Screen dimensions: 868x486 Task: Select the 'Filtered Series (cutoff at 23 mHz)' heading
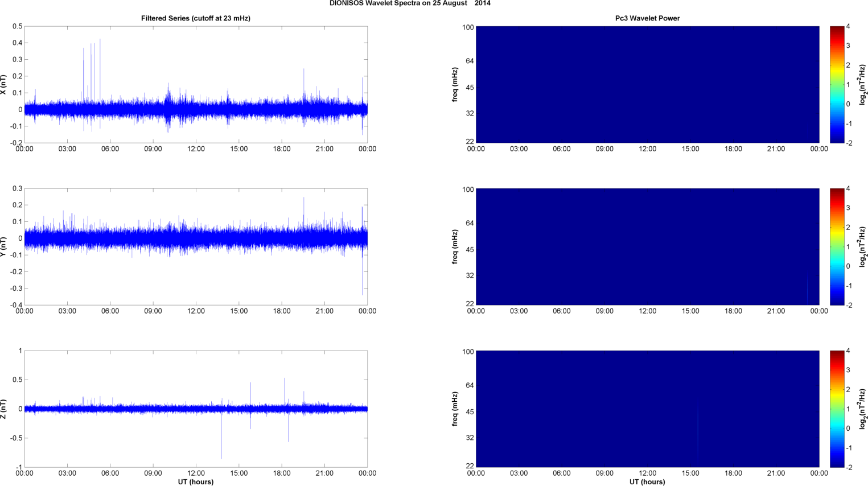pyautogui.click(x=196, y=18)
